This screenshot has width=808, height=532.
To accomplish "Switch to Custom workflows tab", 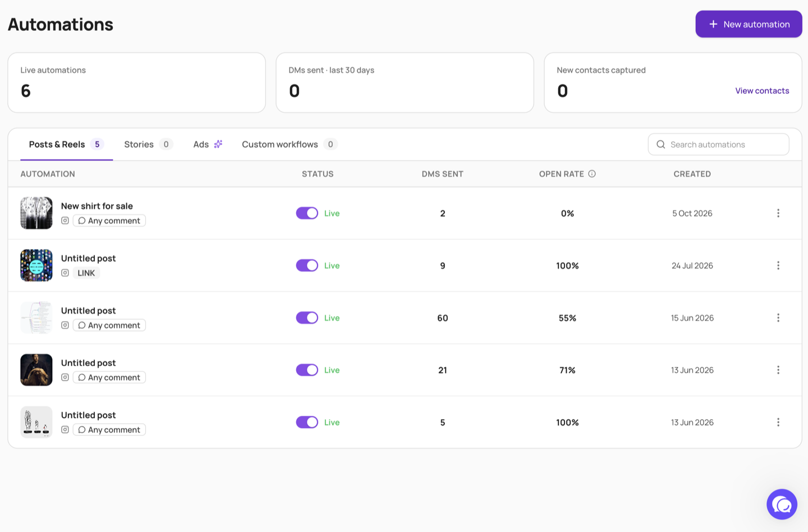I will [x=289, y=144].
